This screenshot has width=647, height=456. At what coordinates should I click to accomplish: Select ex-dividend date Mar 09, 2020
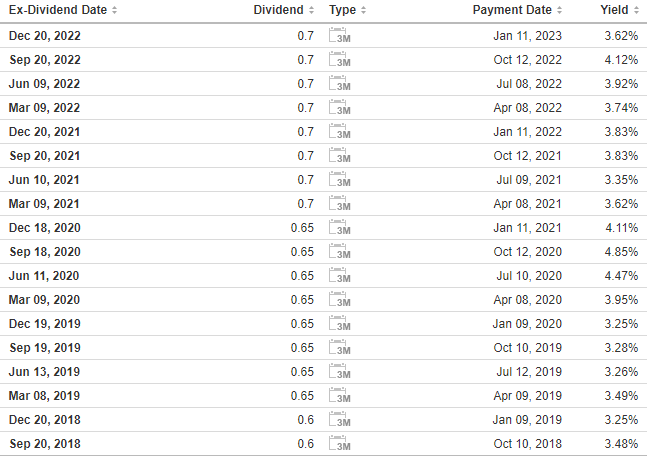[44, 300]
